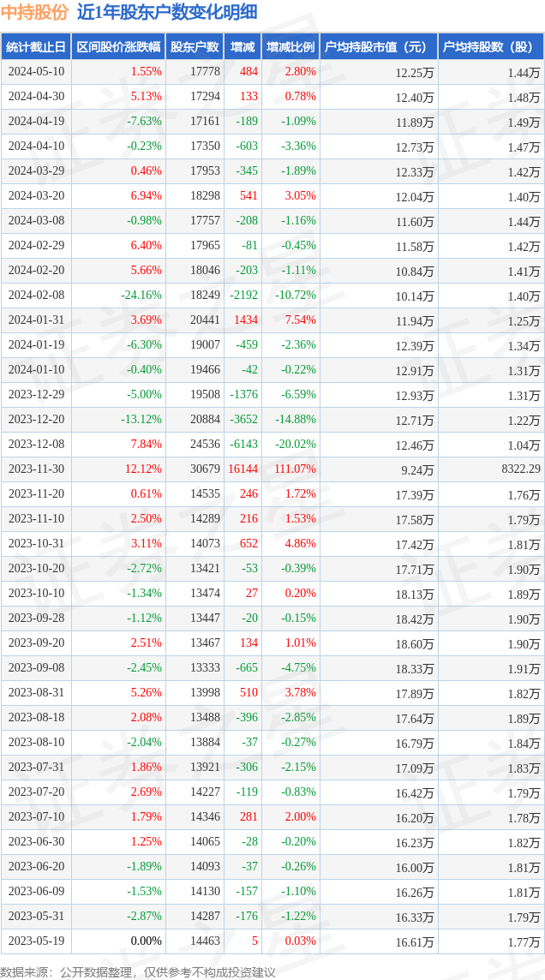Click the 统计截止日 column header
The width and height of the screenshot is (545, 980).
pyautogui.click(x=36, y=47)
